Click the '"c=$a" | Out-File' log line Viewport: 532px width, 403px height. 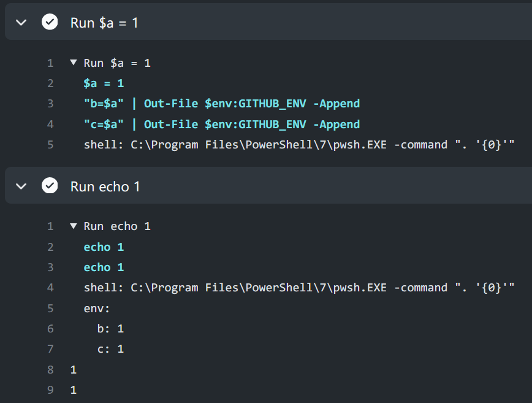[x=221, y=125]
